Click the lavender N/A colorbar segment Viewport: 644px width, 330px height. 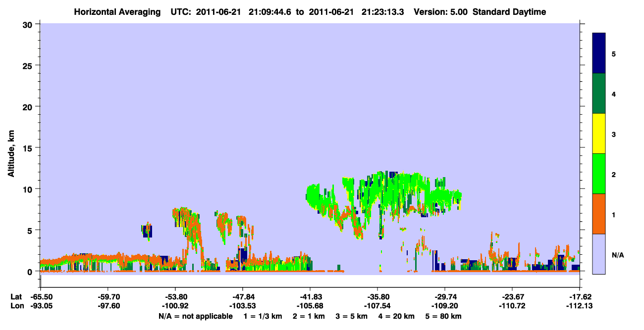pyautogui.click(x=599, y=254)
